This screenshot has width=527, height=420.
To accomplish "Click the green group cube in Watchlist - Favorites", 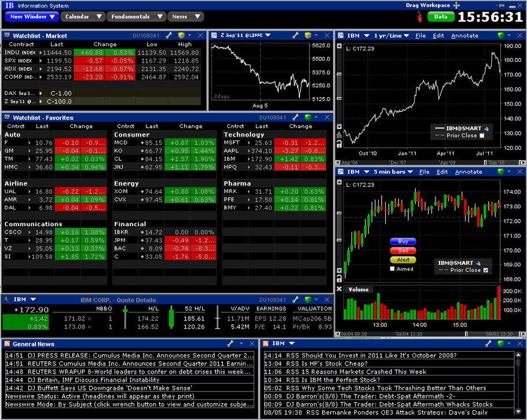I will 308,117.
